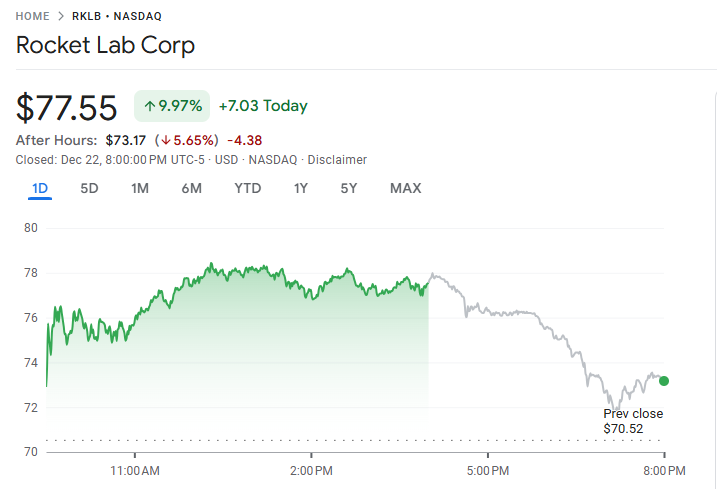Open the 1Y chart view
The width and height of the screenshot is (717, 489).
(x=300, y=188)
